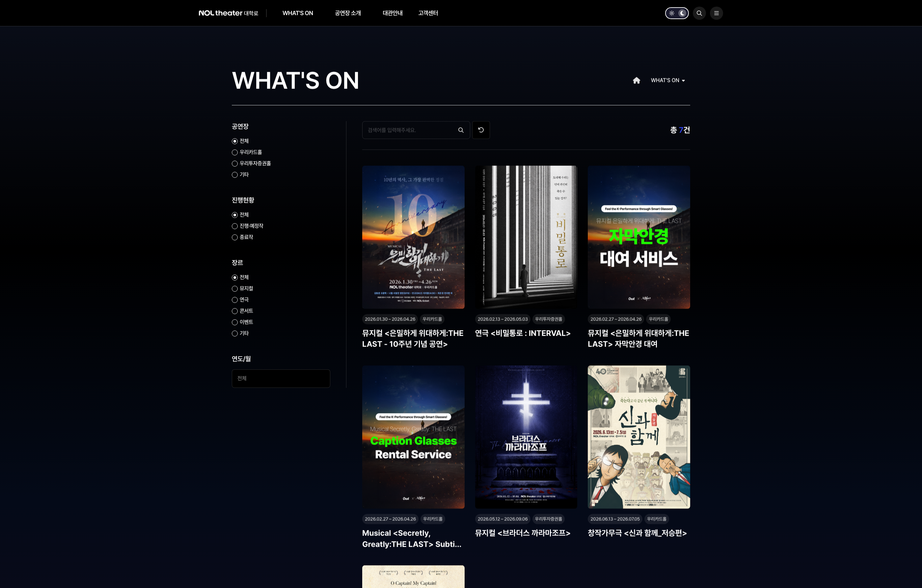
Task: Switch to light mode sun icon
Action: [672, 13]
